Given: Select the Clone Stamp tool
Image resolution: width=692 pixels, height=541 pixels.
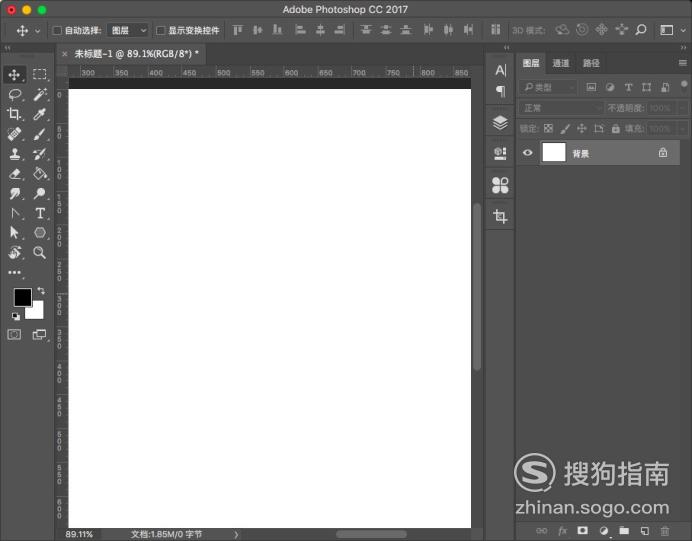Looking at the screenshot, I should coord(15,154).
